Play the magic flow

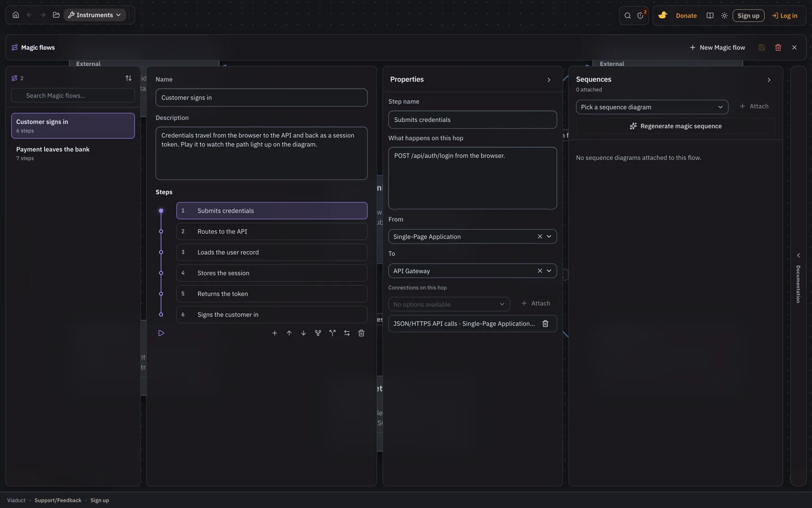pos(161,333)
